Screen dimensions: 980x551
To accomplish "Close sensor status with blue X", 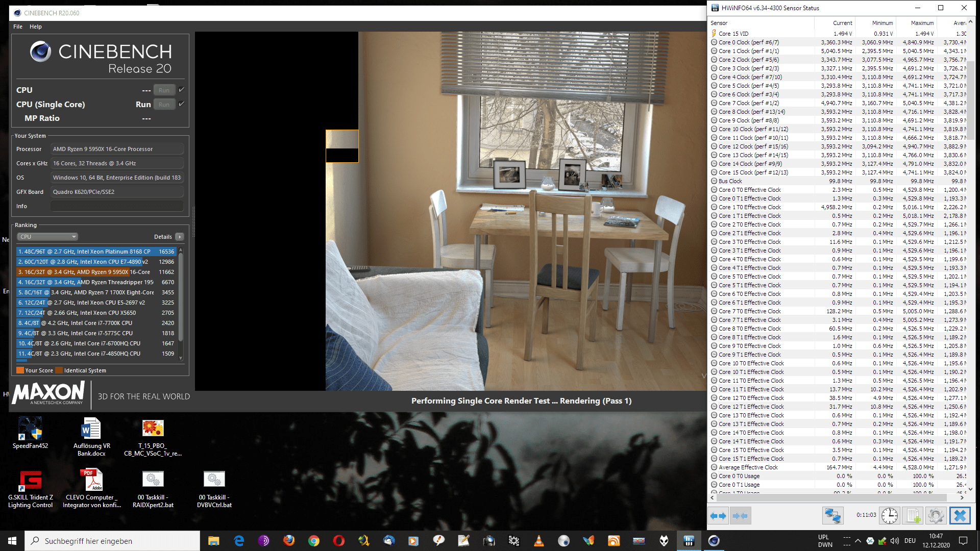I will pos(960,516).
